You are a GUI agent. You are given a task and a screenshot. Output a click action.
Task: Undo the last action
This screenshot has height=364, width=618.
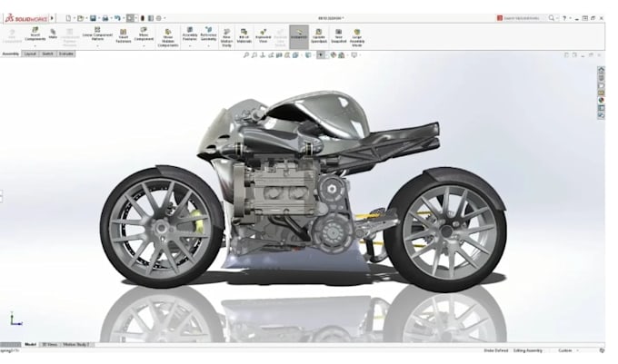117,18
